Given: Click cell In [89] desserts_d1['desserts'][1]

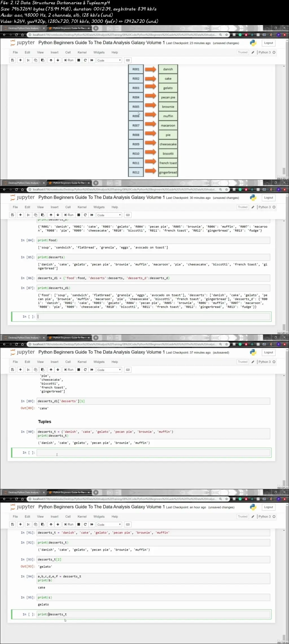Looking at the screenshot, I should pos(153,401).
